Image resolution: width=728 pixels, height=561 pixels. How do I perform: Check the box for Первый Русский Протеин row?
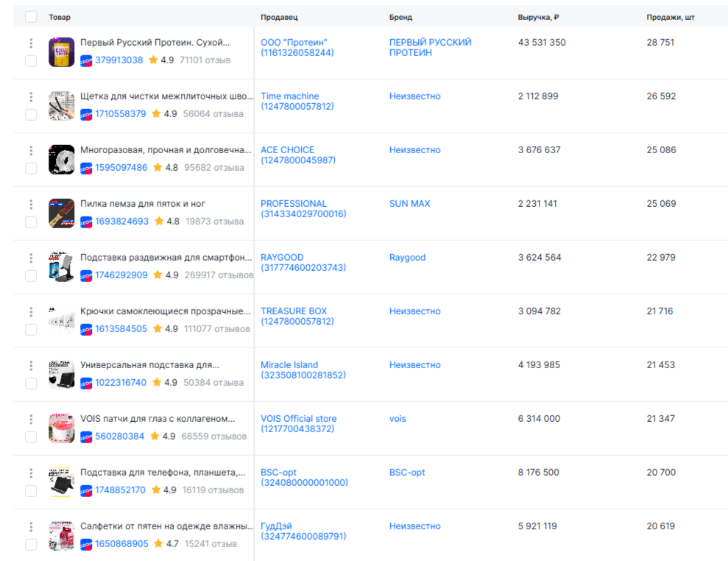pyautogui.click(x=31, y=61)
